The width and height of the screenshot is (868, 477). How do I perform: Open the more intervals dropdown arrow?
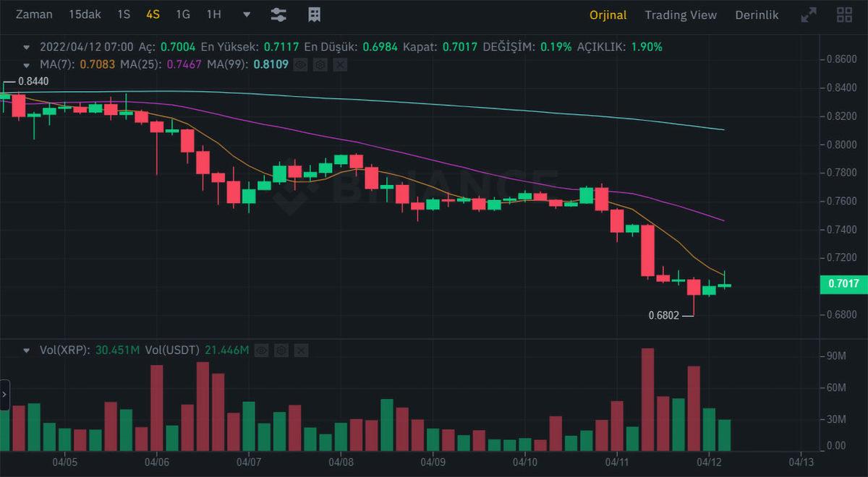[x=247, y=15]
